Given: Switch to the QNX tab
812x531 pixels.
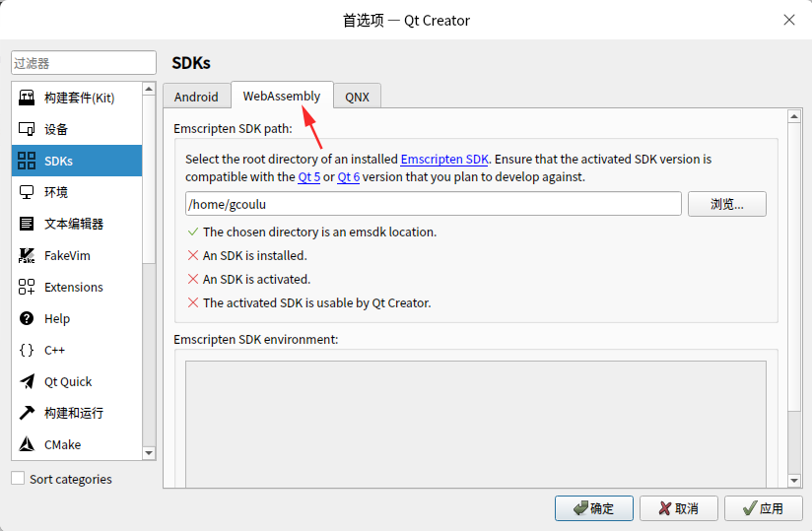Looking at the screenshot, I should 357,97.
